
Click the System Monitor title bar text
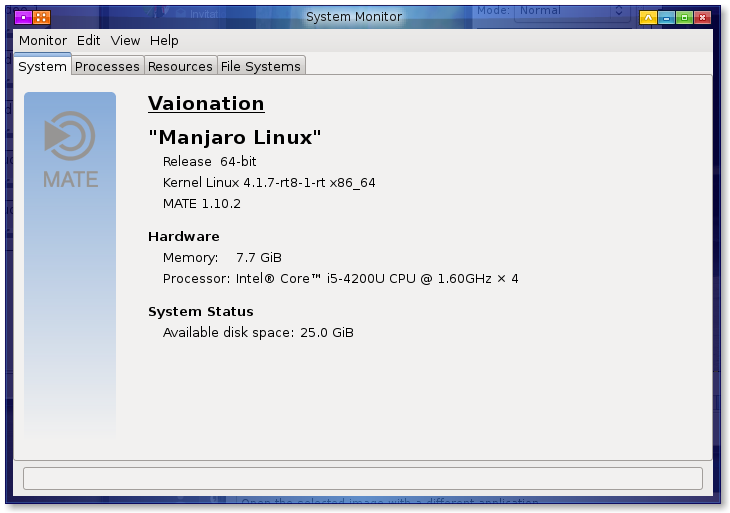354,17
